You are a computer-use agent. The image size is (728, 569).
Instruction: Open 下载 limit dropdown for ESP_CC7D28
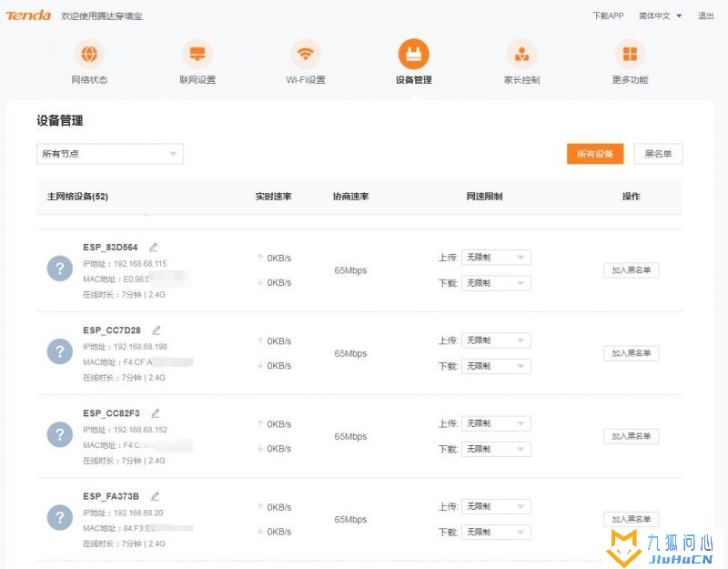pyautogui.click(x=496, y=366)
